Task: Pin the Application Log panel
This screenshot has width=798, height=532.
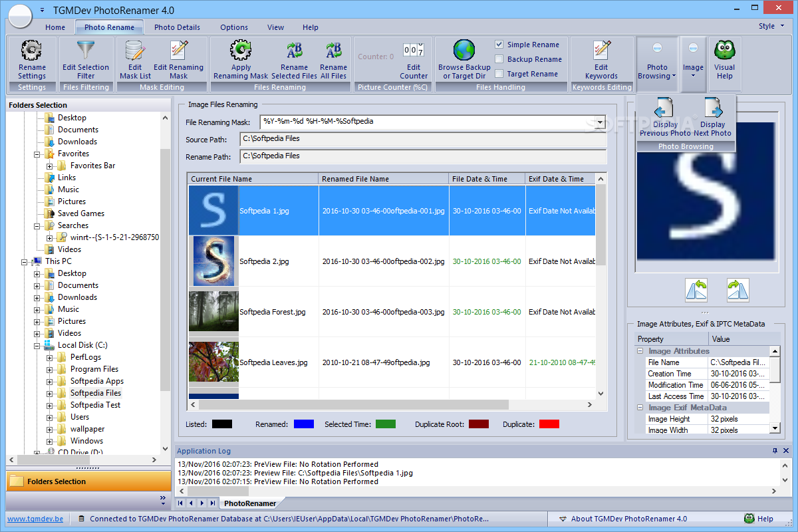Action: tap(775, 451)
